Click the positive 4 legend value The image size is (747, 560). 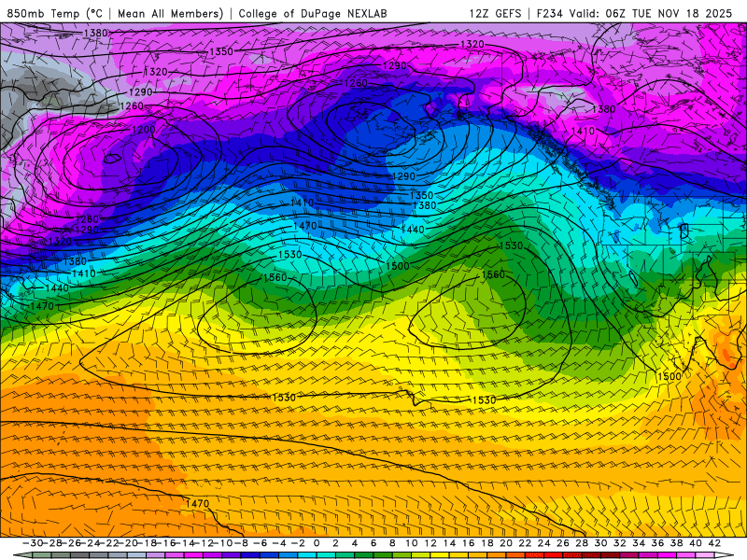pos(355,543)
